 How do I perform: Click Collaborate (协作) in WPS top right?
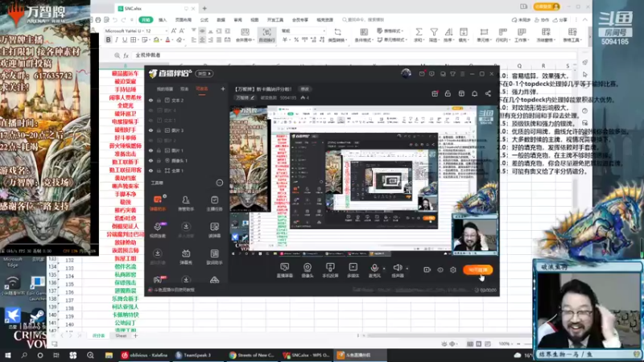point(543,19)
